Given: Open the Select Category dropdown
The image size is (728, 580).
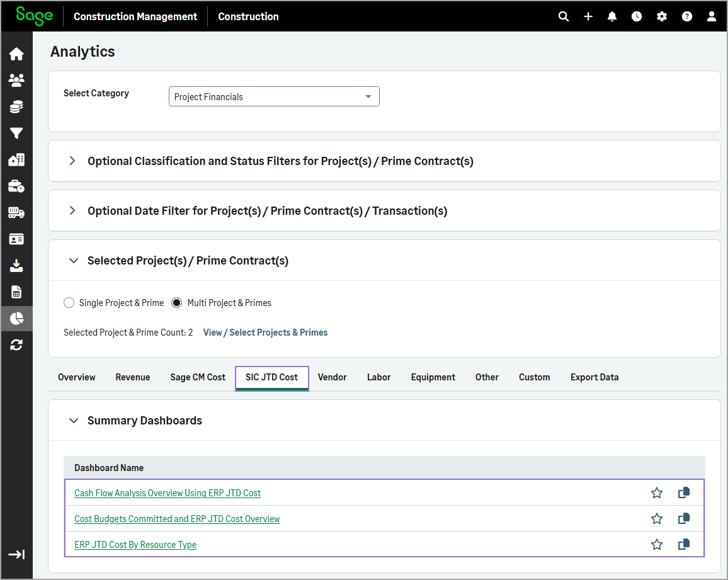Looking at the screenshot, I should pos(274,97).
